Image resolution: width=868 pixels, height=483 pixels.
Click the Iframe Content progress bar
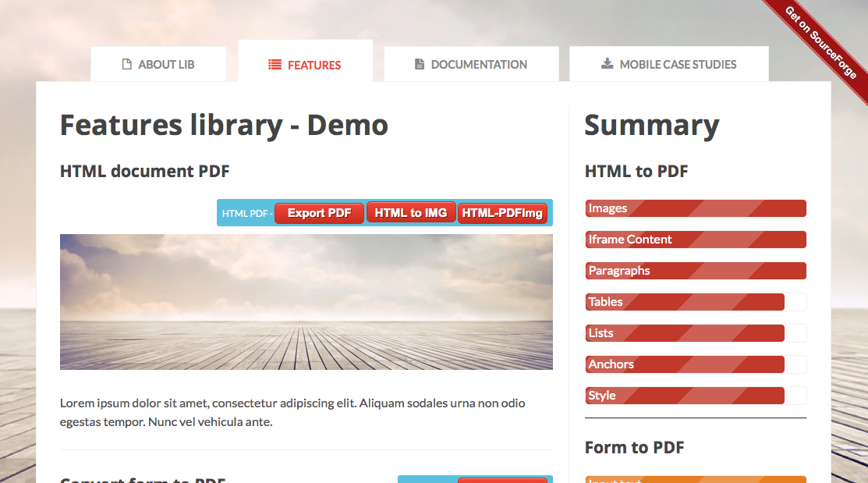(696, 240)
